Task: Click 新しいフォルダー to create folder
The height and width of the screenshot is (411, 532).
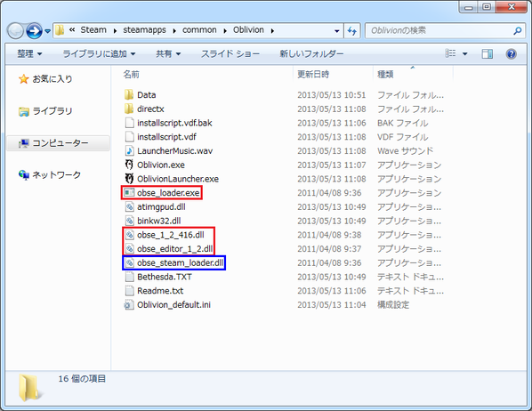Action: pos(311,53)
